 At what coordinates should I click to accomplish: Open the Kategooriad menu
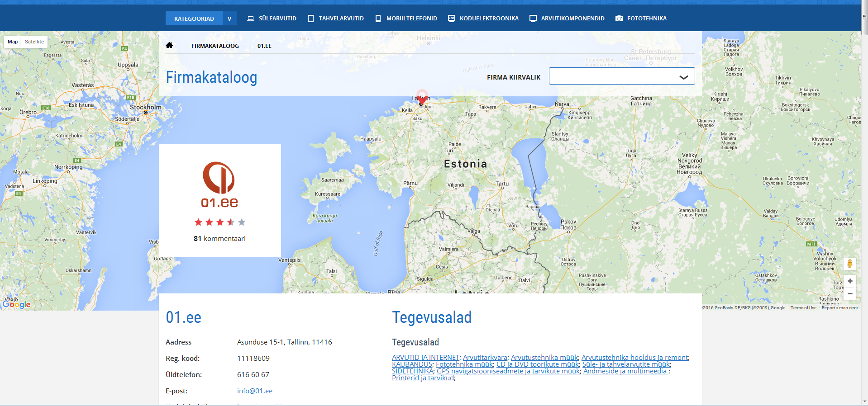tap(194, 19)
